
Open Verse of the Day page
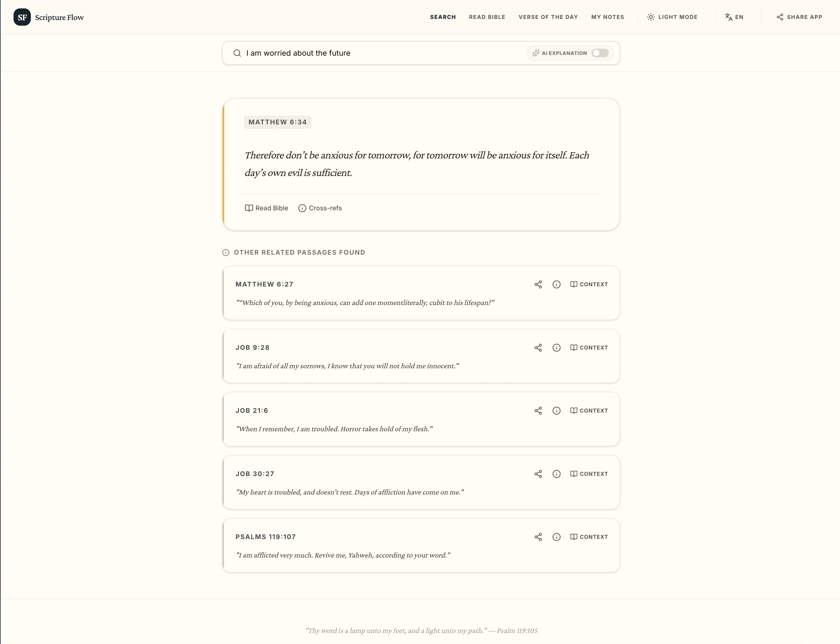pyautogui.click(x=548, y=17)
